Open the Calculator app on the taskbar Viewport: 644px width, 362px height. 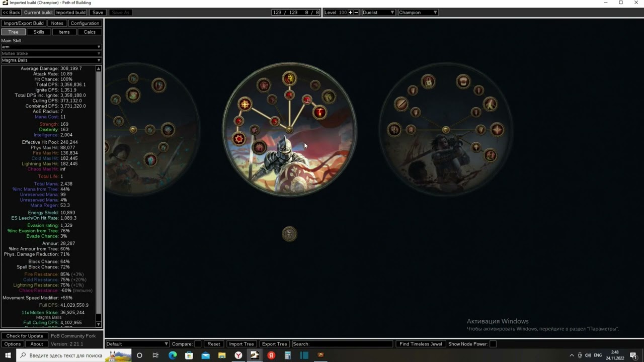(288, 355)
